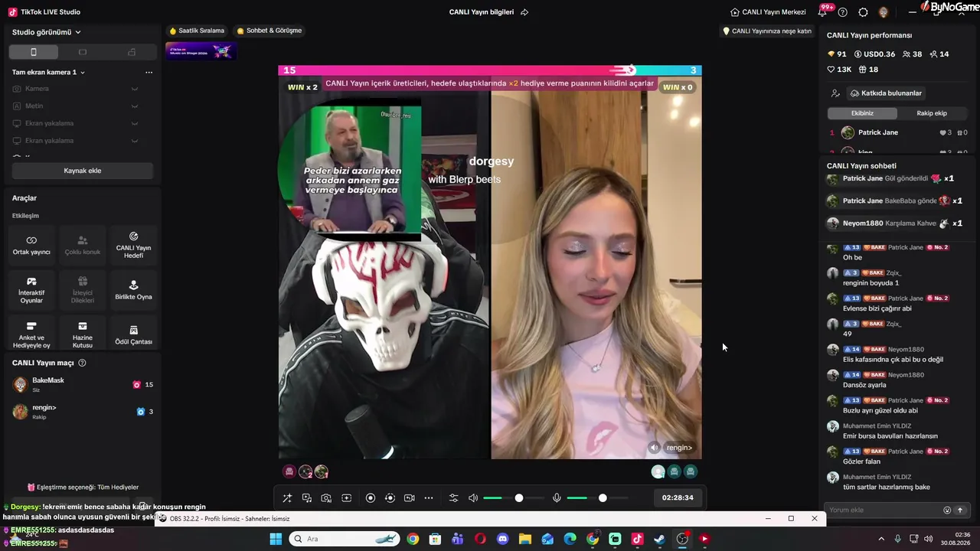This screenshot has height=551, width=980.
Task: Open the settings gear icon in header
Action: point(863,12)
